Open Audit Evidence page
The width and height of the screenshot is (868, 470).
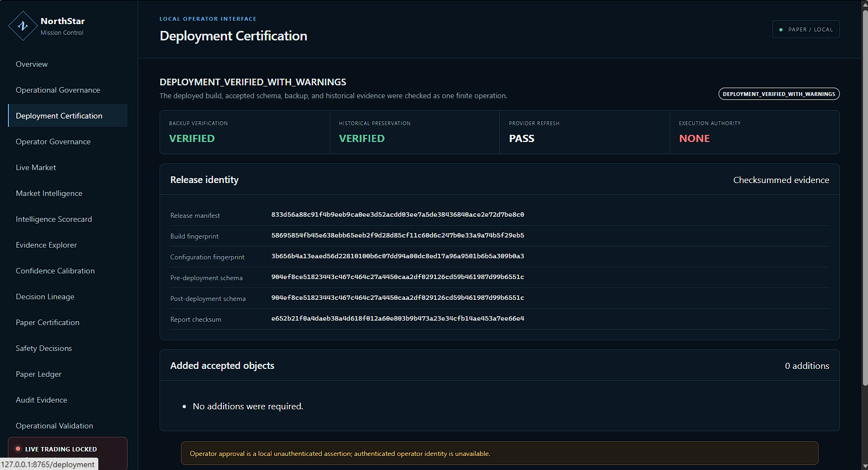click(67, 400)
